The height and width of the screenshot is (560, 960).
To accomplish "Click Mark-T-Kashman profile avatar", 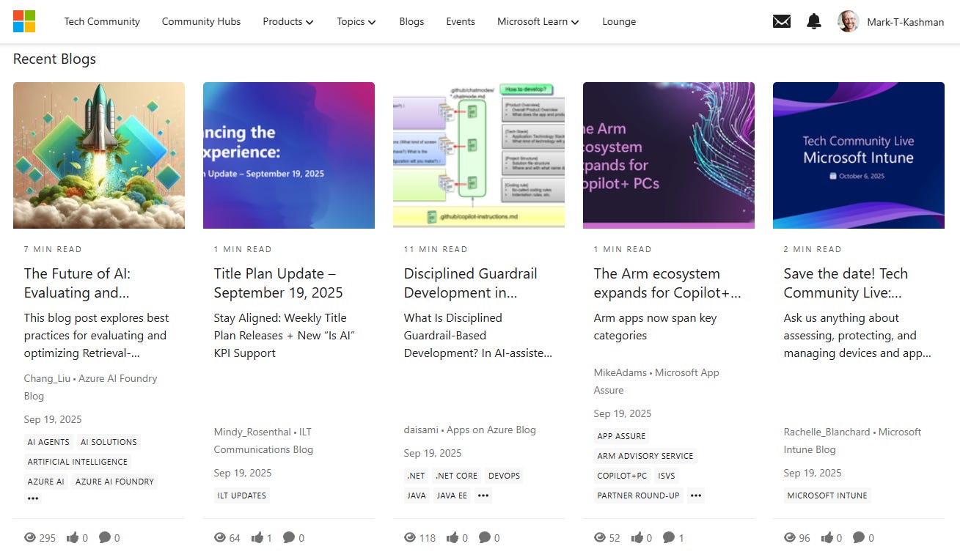I will point(849,21).
